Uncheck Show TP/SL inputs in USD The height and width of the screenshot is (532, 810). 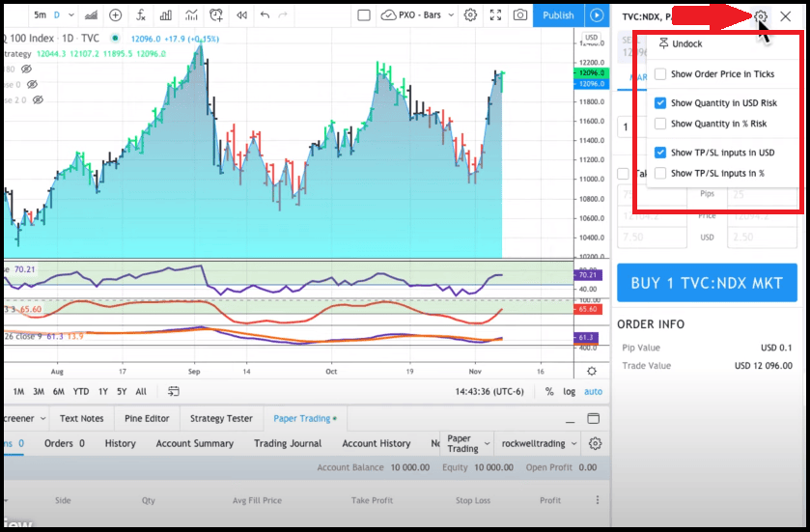click(x=660, y=153)
